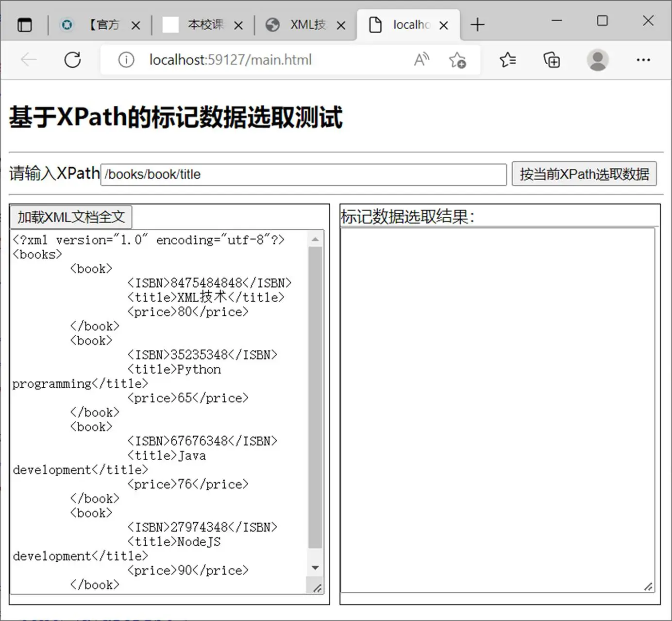This screenshot has height=621, width=672.
Task: Go back to previous page
Action: [x=29, y=60]
